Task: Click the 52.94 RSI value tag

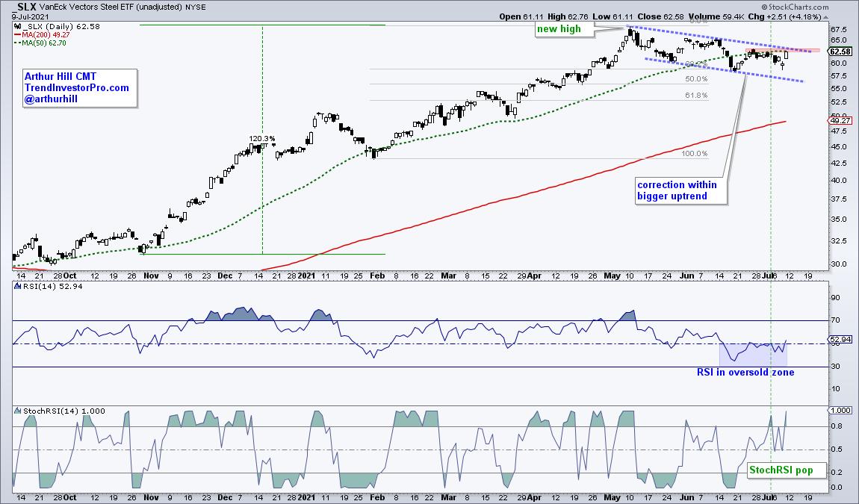Action: 840,340
